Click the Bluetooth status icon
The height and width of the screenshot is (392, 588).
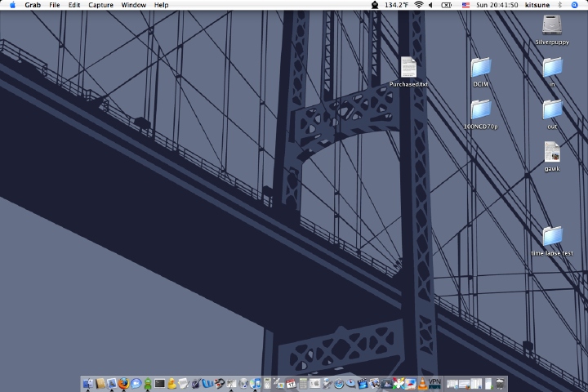(560, 5)
